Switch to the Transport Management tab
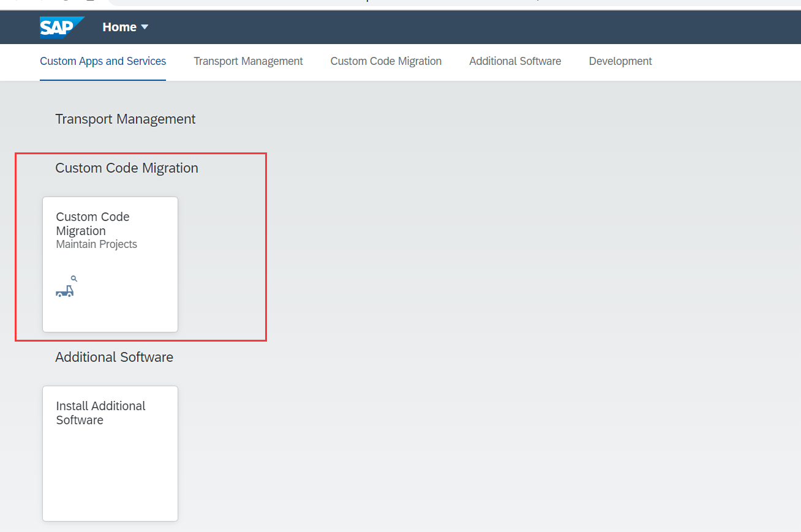This screenshot has width=801, height=532. coord(248,61)
